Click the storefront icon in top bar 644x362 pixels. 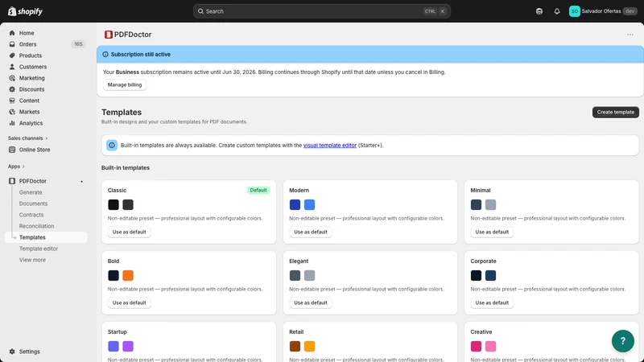(x=539, y=11)
